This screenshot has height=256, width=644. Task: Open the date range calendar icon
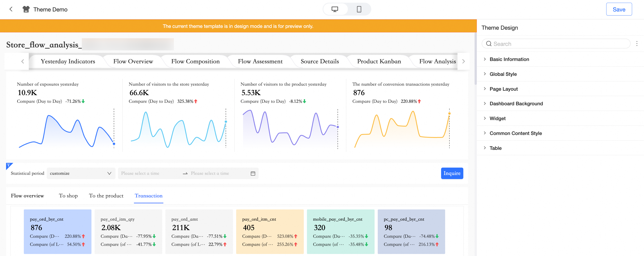click(x=253, y=173)
